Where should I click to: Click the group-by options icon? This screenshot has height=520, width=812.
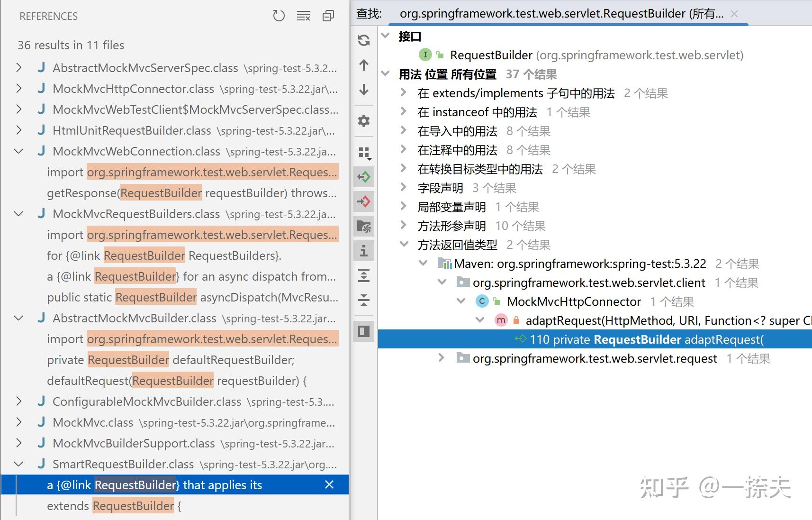(363, 153)
